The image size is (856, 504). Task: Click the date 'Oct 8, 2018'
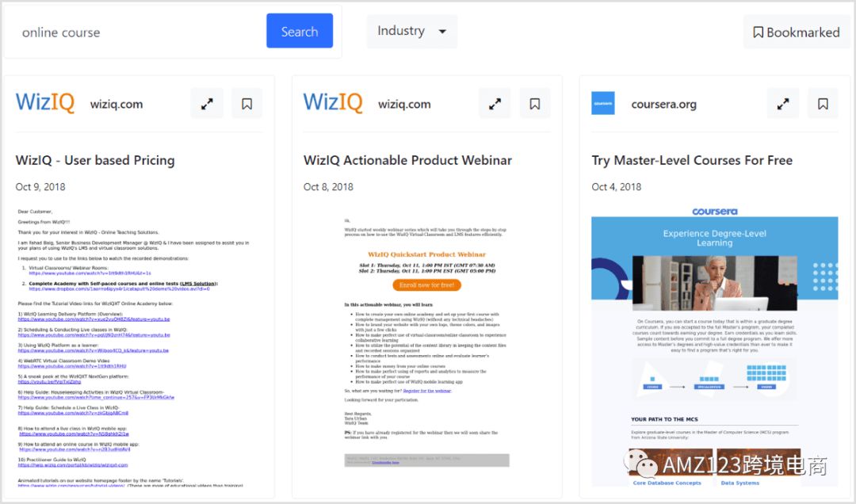pyautogui.click(x=328, y=187)
